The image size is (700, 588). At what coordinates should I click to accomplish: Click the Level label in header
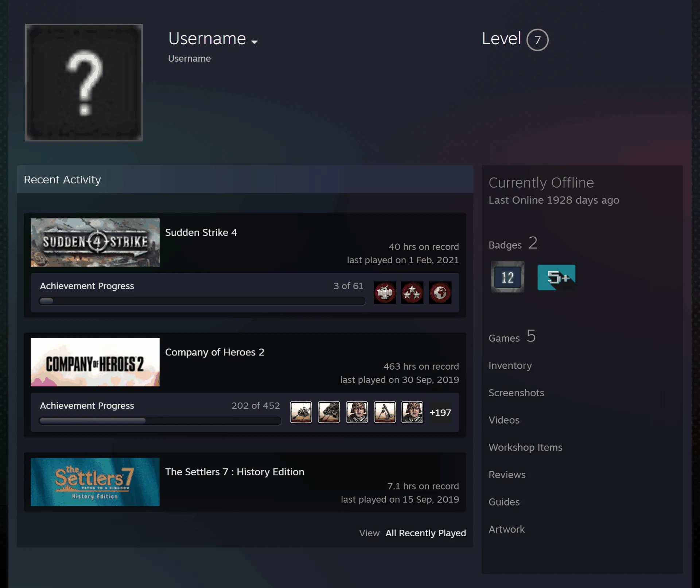(x=501, y=39)
